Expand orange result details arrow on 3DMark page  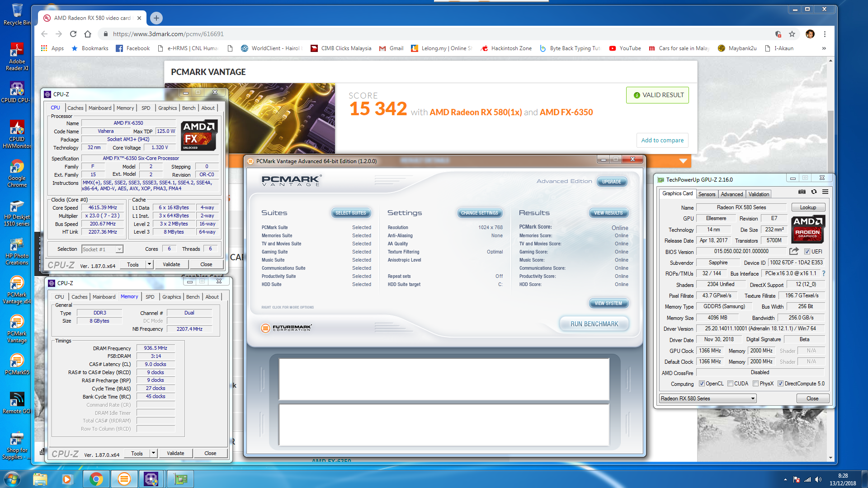tap(683, 161)
